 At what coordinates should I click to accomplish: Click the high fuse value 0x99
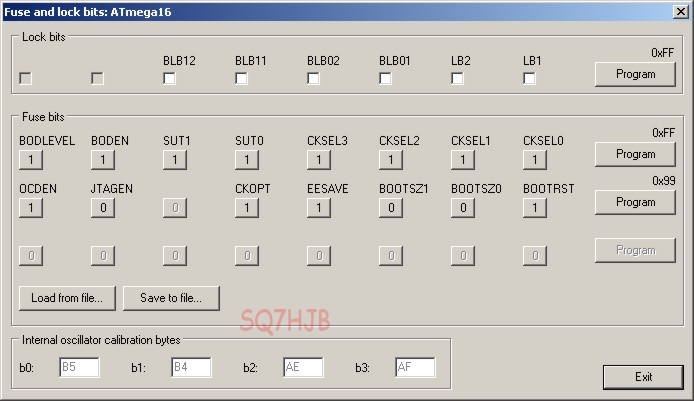pos(663,181)
